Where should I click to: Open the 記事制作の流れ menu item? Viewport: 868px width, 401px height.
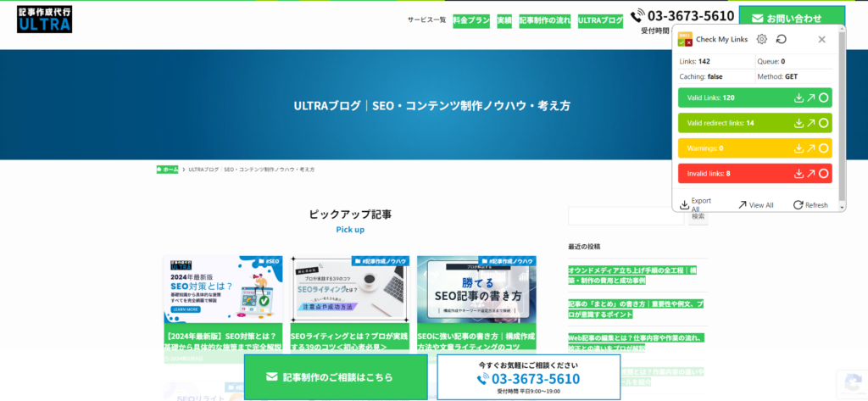coord(545,20)
